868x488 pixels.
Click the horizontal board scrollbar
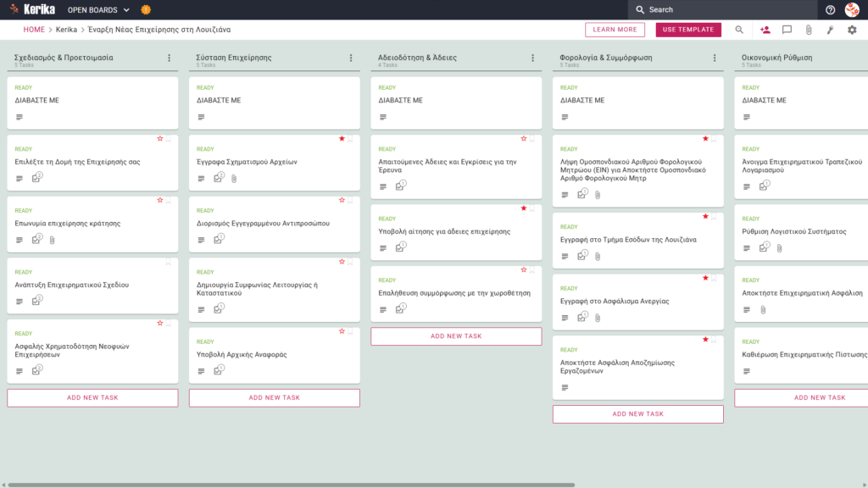click(292, 485)
